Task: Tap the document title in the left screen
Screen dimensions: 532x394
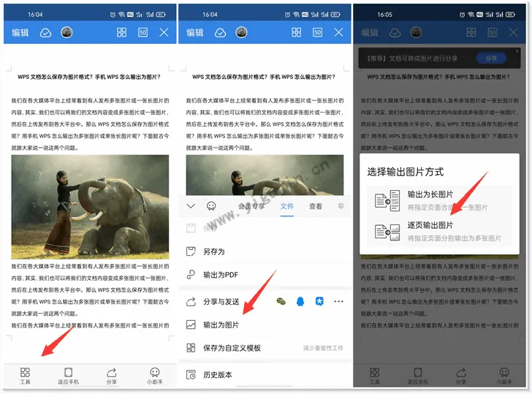Action: (89, 77)
